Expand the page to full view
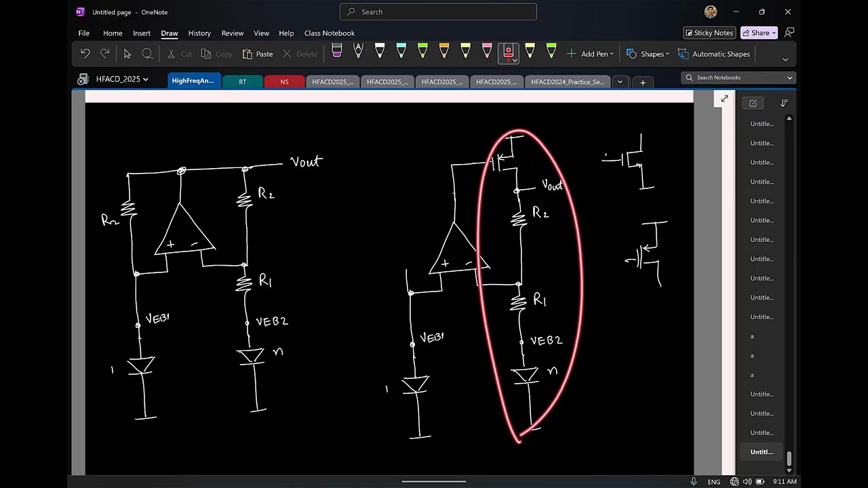This screenshot has width=868, height=488. click(x=724, y=99)
